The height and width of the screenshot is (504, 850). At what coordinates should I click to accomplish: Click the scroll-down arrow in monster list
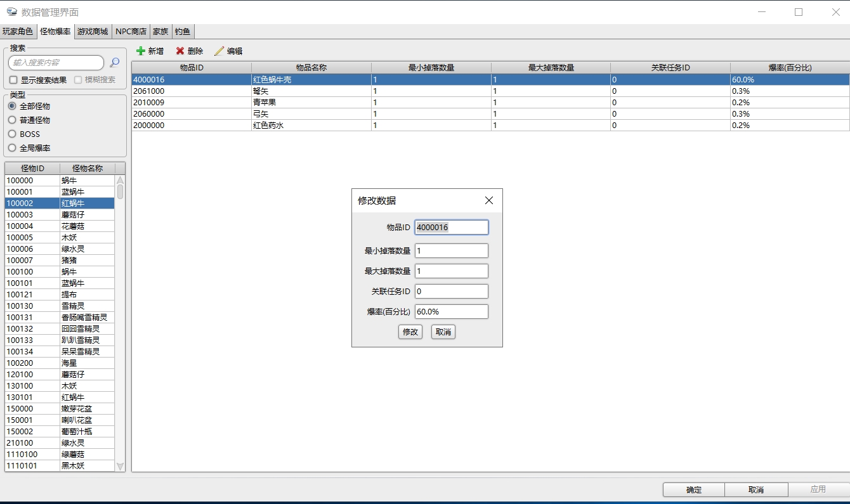120,466
